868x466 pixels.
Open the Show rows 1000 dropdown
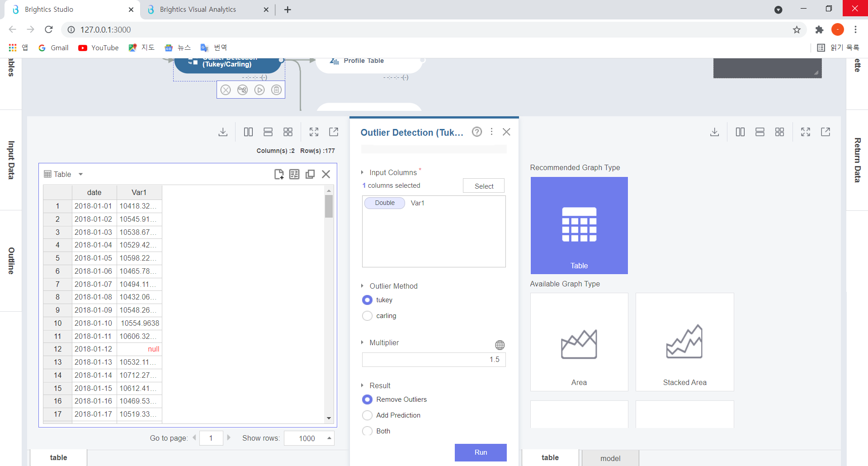point(309,438)
